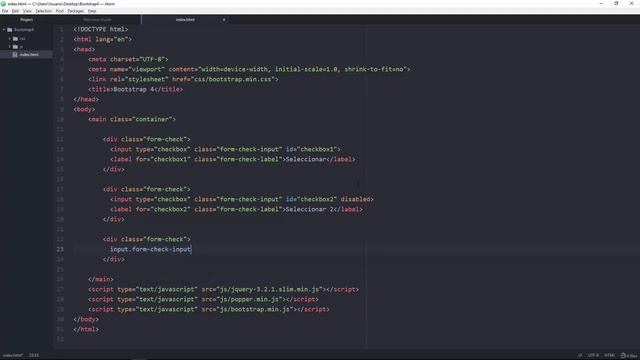The height and width of the screenshot is (360, 640).
Task: Expand the js folder
Action: 10,47
